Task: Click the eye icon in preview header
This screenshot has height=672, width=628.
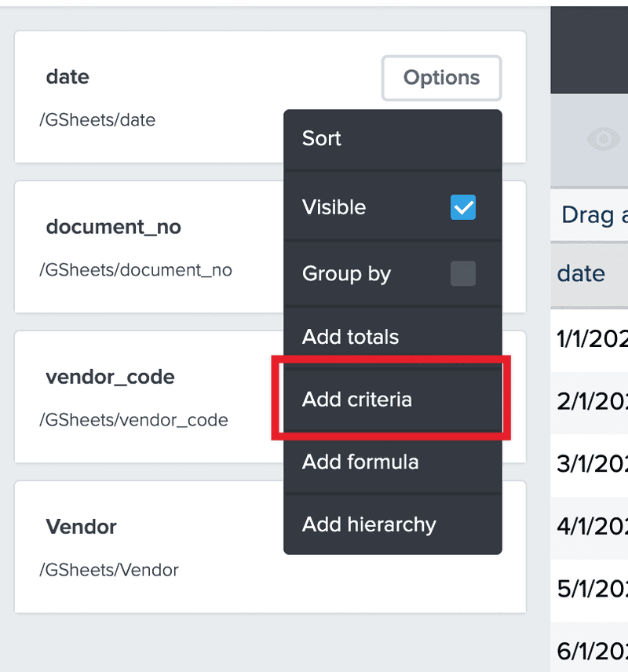Action: (604, 140)
